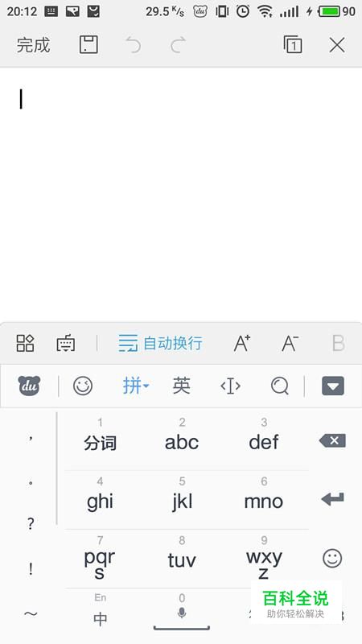Decrease font size with A- icon
The height and width of the screenshot is (644, 362).
(290, 343)
